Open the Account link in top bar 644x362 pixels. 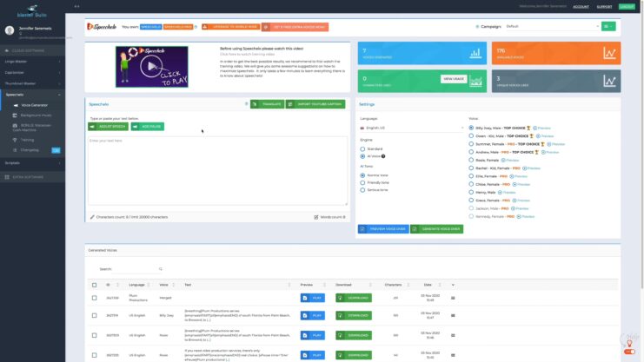coord(581,7)
